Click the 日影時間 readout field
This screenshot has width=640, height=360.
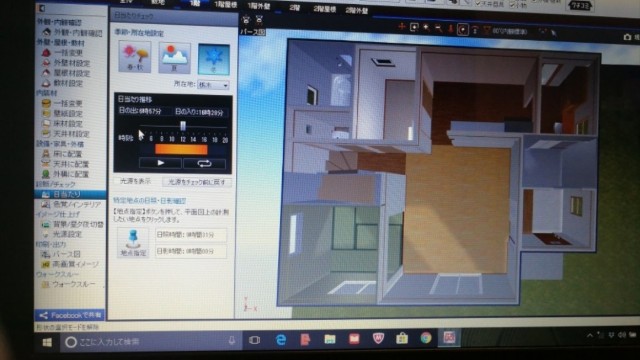[191, 251]
